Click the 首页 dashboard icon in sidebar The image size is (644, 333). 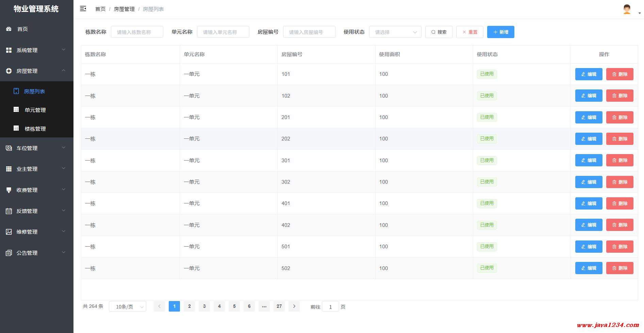point(9,29)
